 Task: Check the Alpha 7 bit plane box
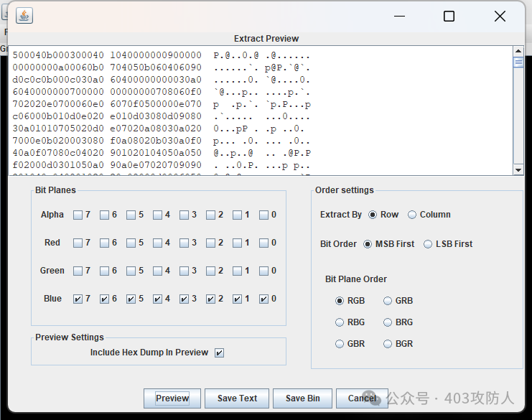pos(78,215)
